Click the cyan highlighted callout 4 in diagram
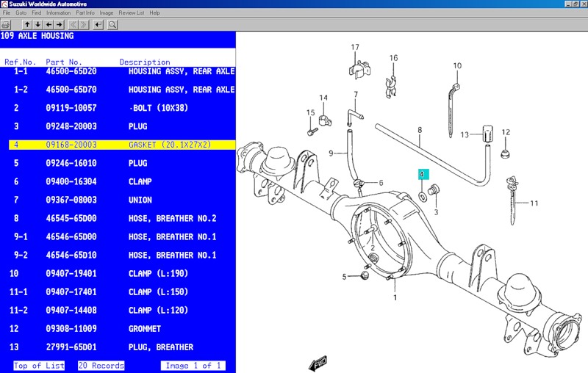 [x=422, y=175]
